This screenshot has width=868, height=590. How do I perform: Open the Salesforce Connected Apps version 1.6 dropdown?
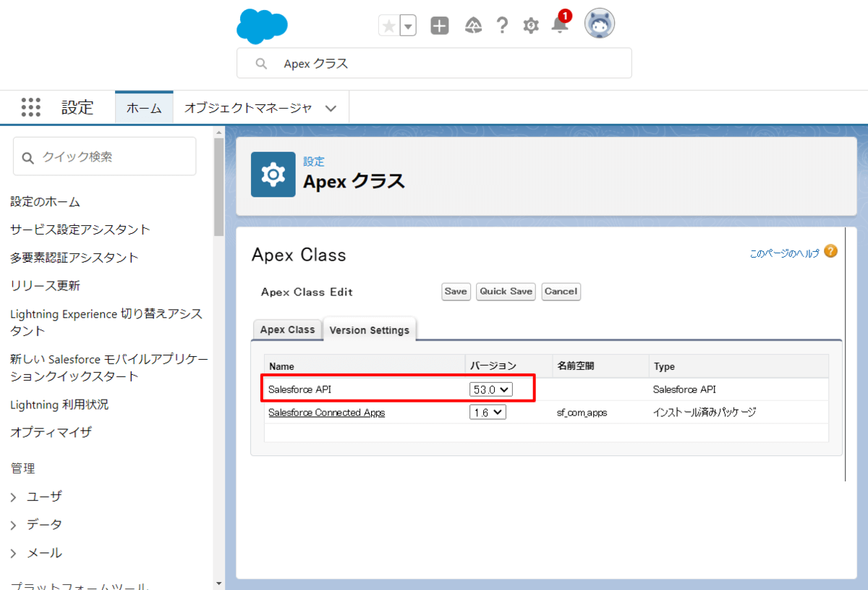488,413
